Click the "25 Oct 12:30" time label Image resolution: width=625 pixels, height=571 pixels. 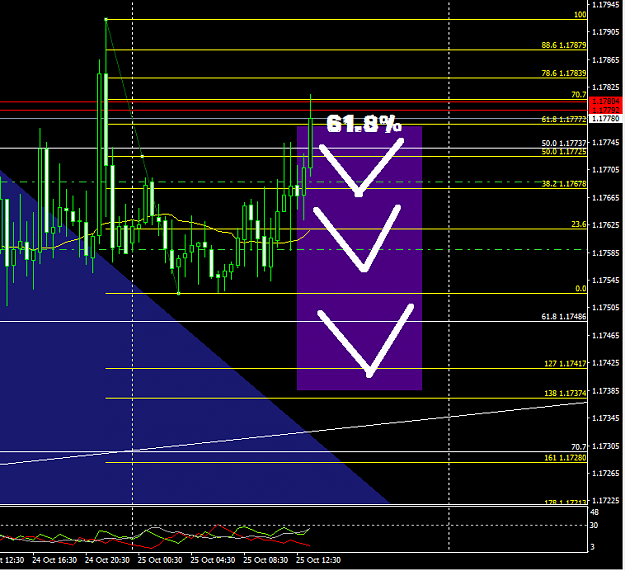point(318,560)
